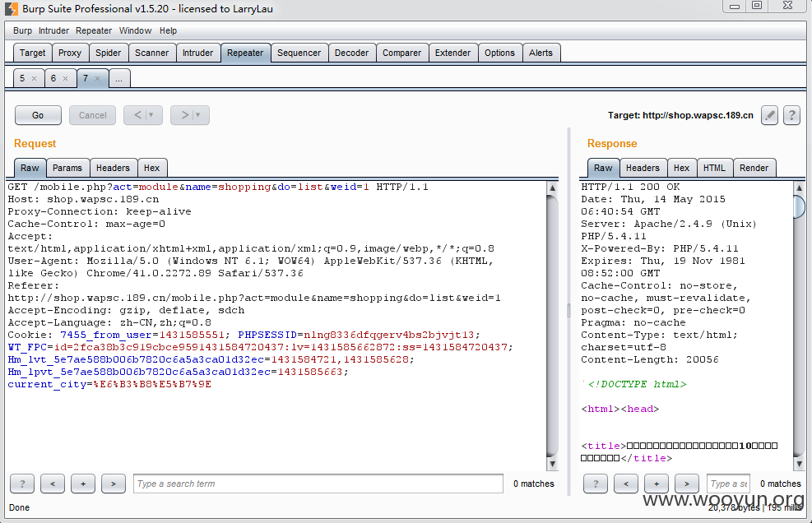Close Repeater tab 5

pyautogui.click(x=35, y=79)
